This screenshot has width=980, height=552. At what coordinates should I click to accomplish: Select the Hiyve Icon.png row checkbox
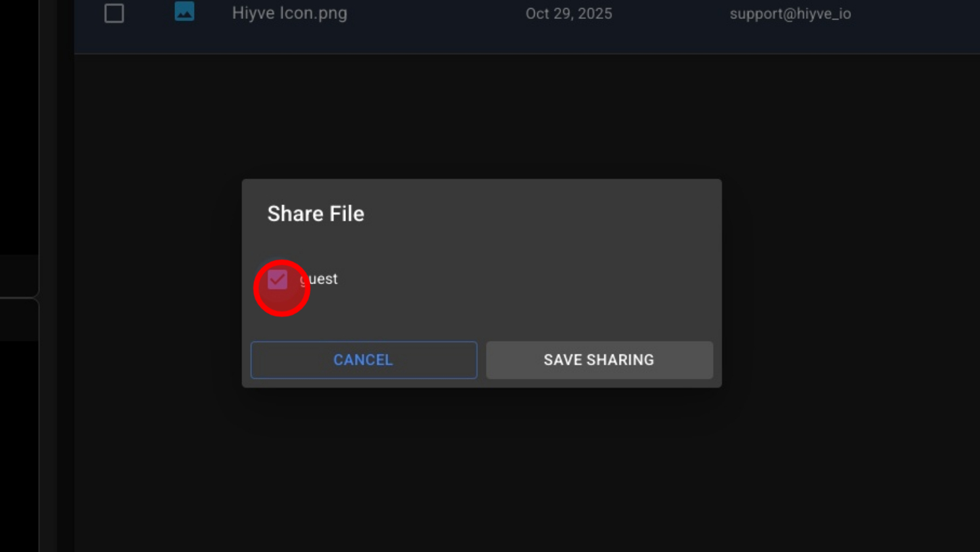point(114,14)
